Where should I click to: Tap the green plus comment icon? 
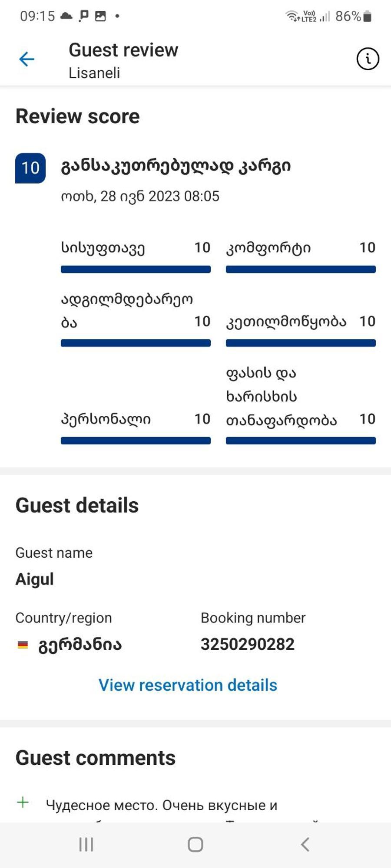tap(23, 802)
